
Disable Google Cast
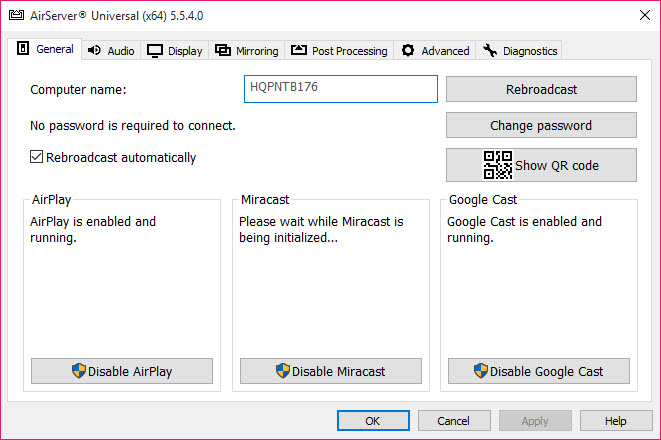pyautogui.click(x=539, y=371)
